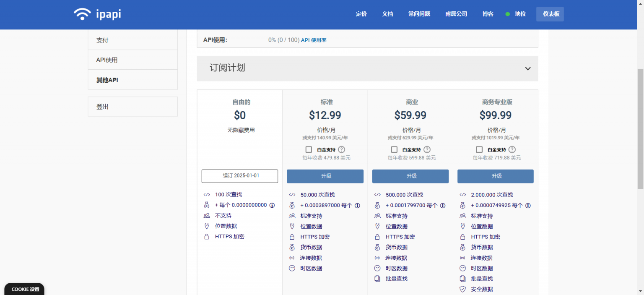Click the HTTPS 加密 lock icon in 标准 column
Viewport: 644px width, 295px height.
point(292,236)
